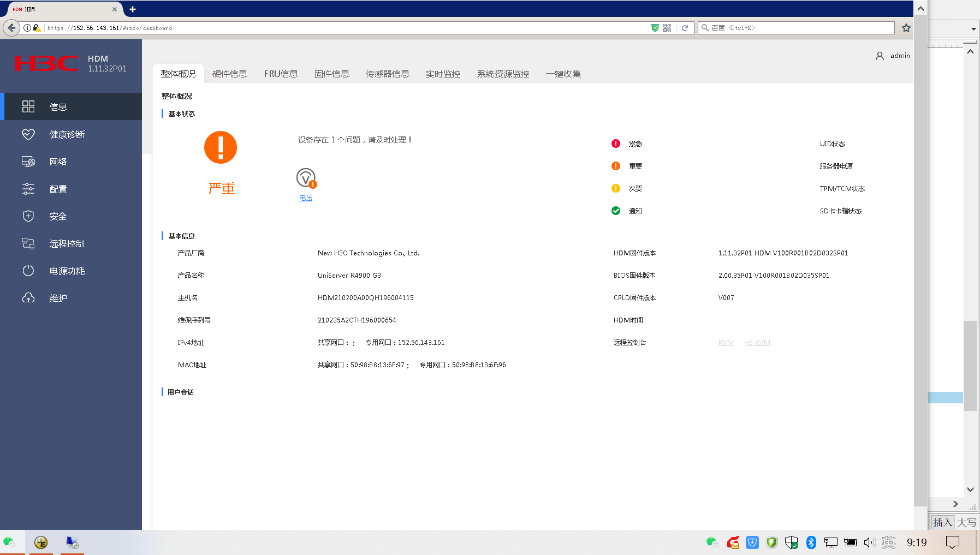Click the admin user profile icon
This screenshot has height=555, width=980.
click(880, 56)
